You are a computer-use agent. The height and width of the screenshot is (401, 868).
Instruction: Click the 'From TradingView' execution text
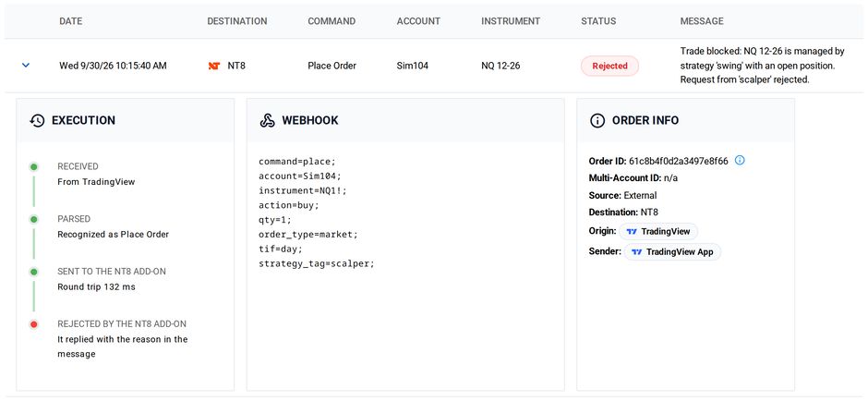(x=96, y=182)
